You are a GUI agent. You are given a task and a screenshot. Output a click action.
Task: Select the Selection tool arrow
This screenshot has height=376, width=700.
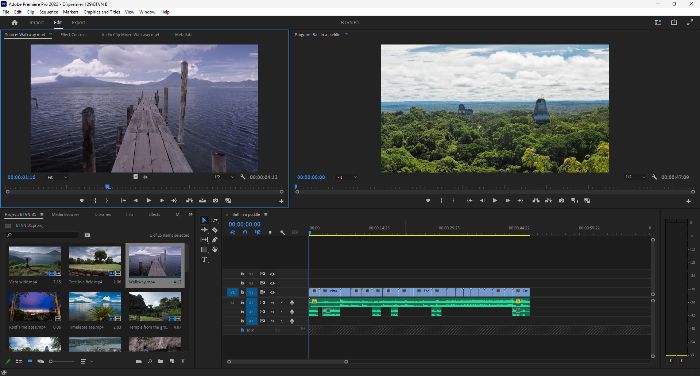204,220
